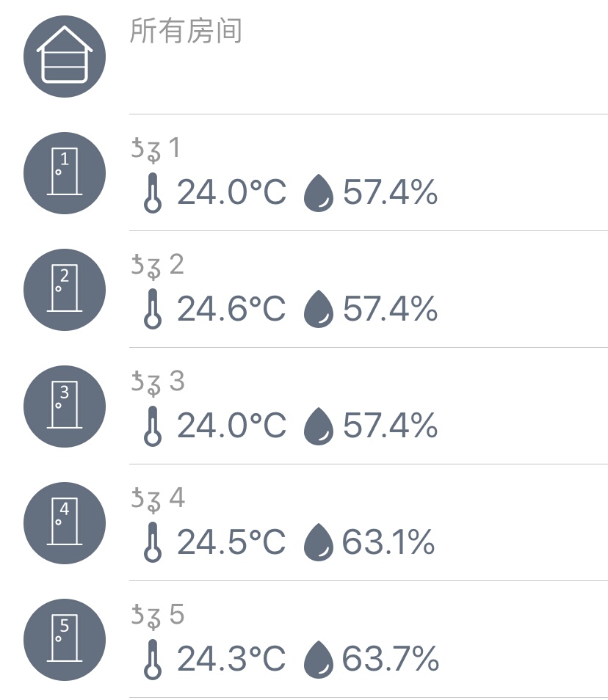
Task: Select the door icon numbered 2
Action: point(65,290)
